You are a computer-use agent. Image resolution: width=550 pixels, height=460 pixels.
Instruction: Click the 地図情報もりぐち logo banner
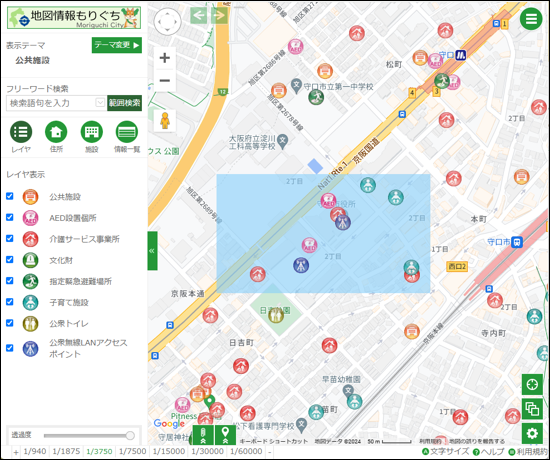click(74, 18)
